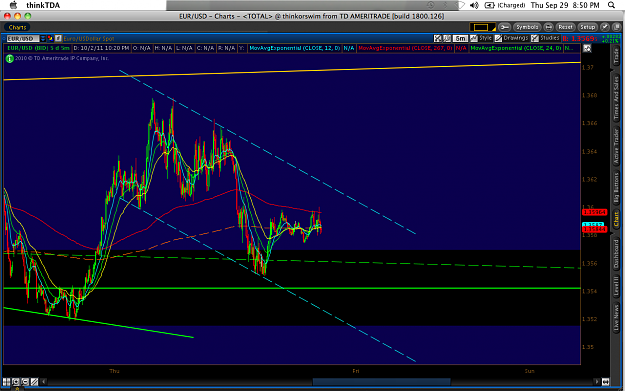Image resolution: width=625 pixels, height=391 pixels.
Task: Open the Setup menu button
Action: coord(587,27)
